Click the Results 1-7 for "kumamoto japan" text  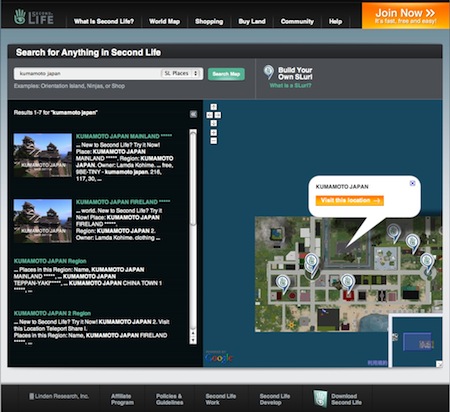[55, 112]
